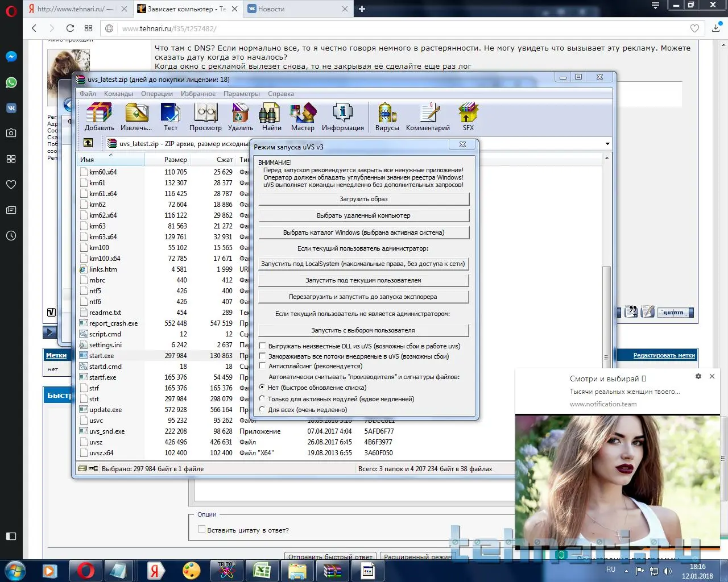The height and width of the screenshot is (582, 728).
Task: Select 'Только для активных модулей' radio option
Action: click(x=262, y=398)
